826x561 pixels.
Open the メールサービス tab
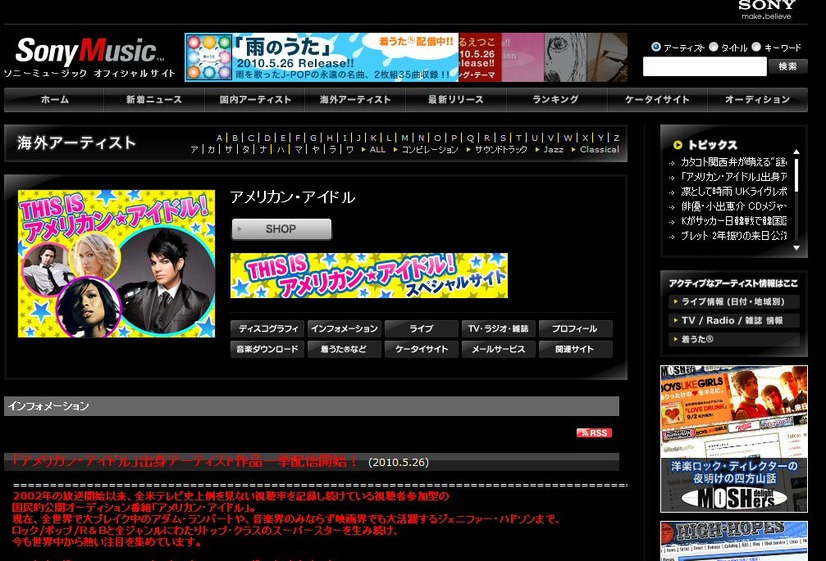coord(498,349)
